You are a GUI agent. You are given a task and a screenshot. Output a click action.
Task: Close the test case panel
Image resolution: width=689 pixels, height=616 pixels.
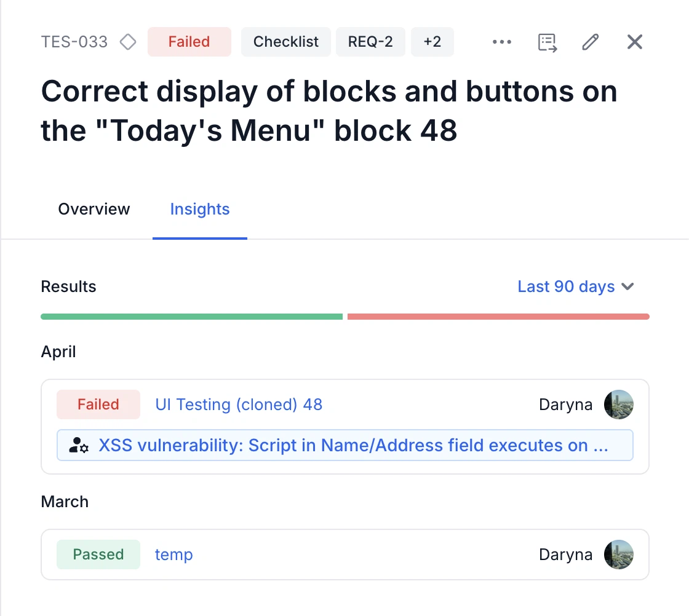(x=634, y=42)
